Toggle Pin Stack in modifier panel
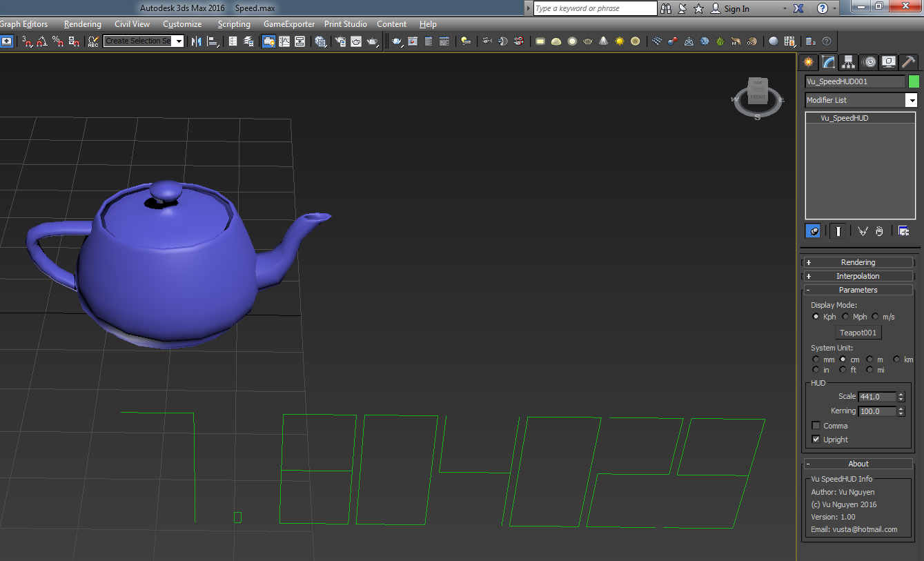Image resolution: width=924 pixels, height=561 pixels. [x=814, y=231]
